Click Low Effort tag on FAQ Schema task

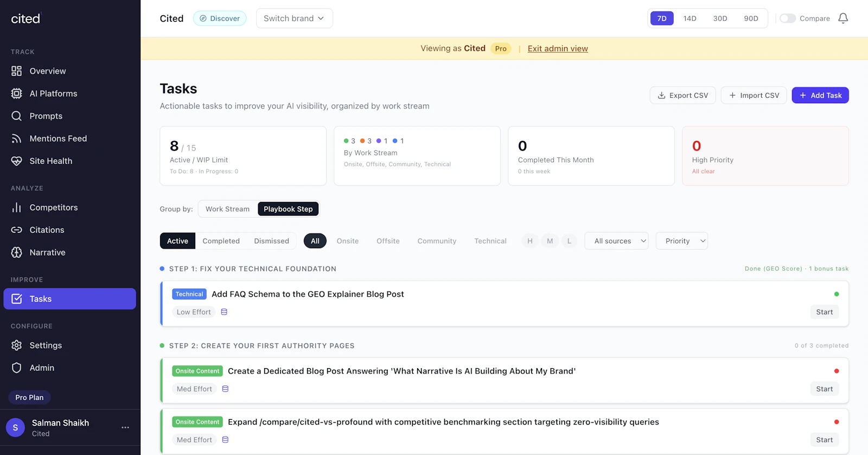tap(194, 312)
